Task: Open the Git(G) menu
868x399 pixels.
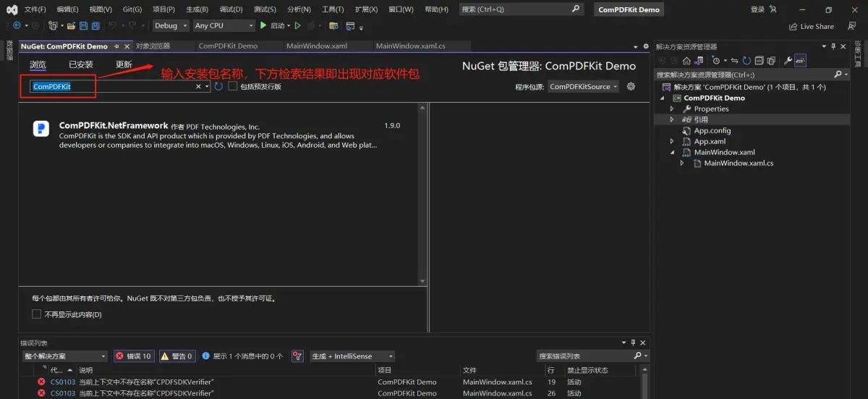Action: [132, 9]
